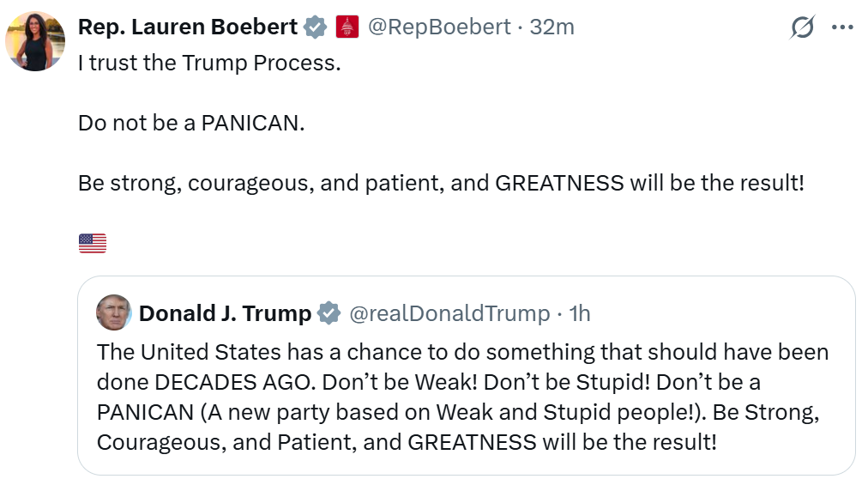Open the Rep. Lauren Boebert display name

click(x=188, y=27)
